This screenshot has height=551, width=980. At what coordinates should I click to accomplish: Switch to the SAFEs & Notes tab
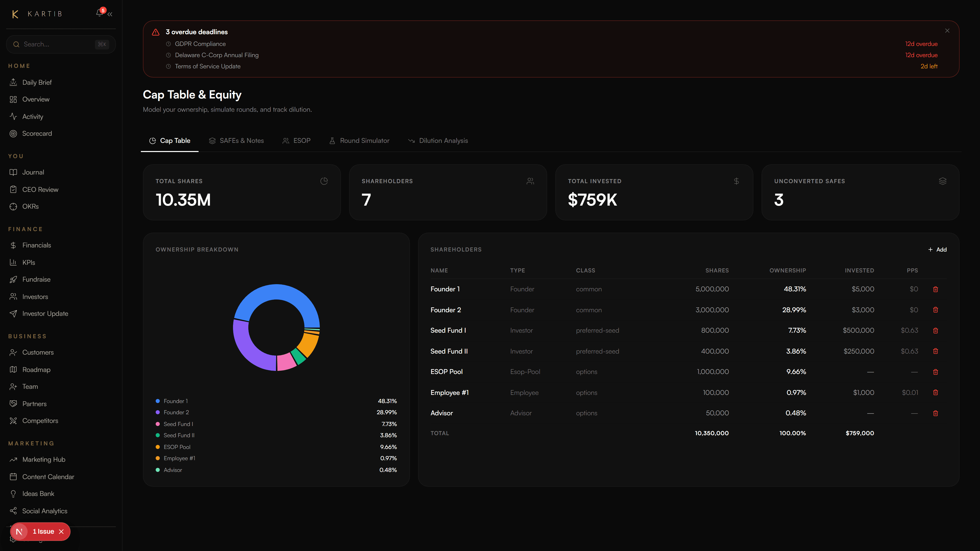coord(236,141)
